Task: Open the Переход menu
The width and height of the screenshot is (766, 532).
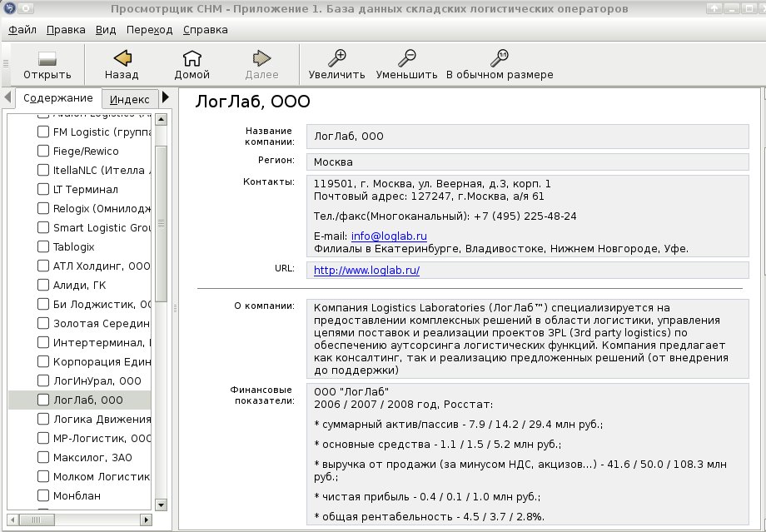Action: [x=150, y=30]
